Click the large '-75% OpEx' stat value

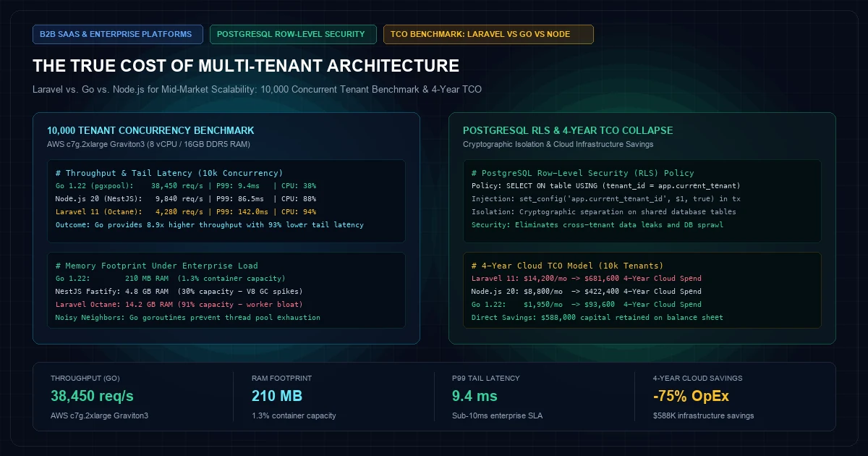click(691, 397)
